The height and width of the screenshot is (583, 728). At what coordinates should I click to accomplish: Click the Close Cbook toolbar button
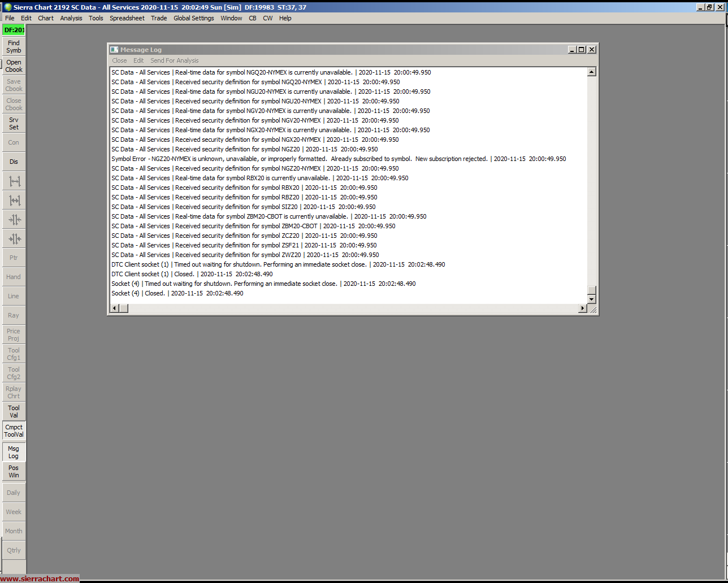[14, 104]
